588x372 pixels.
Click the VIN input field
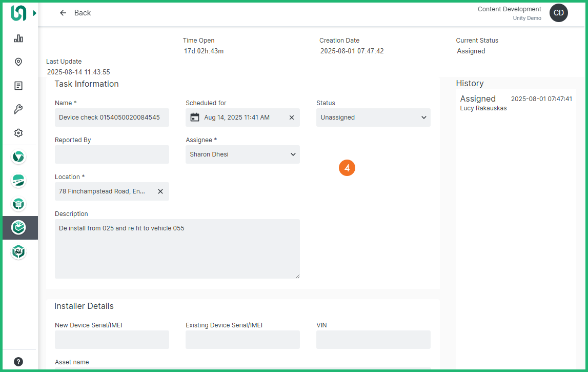click(373, 340)
